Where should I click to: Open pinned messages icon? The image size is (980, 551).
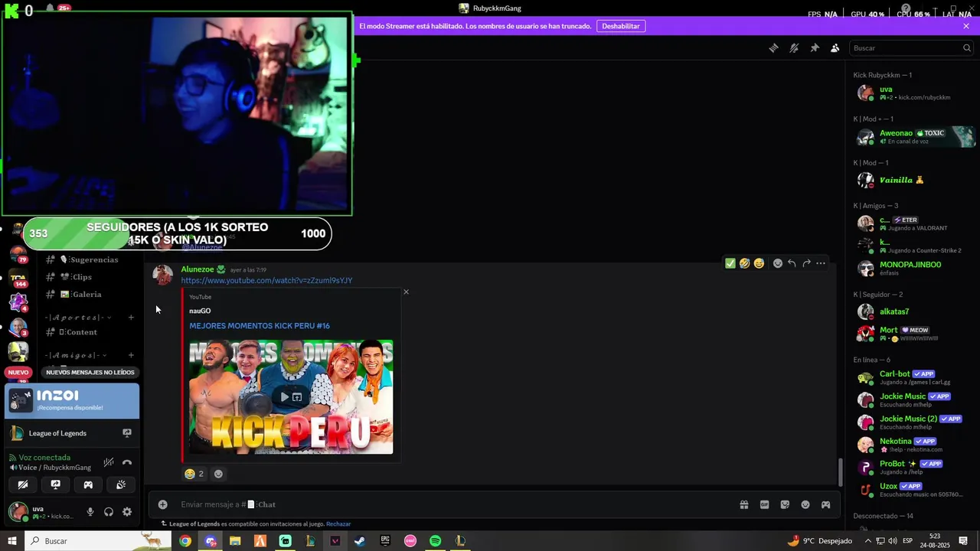[815, 47]
